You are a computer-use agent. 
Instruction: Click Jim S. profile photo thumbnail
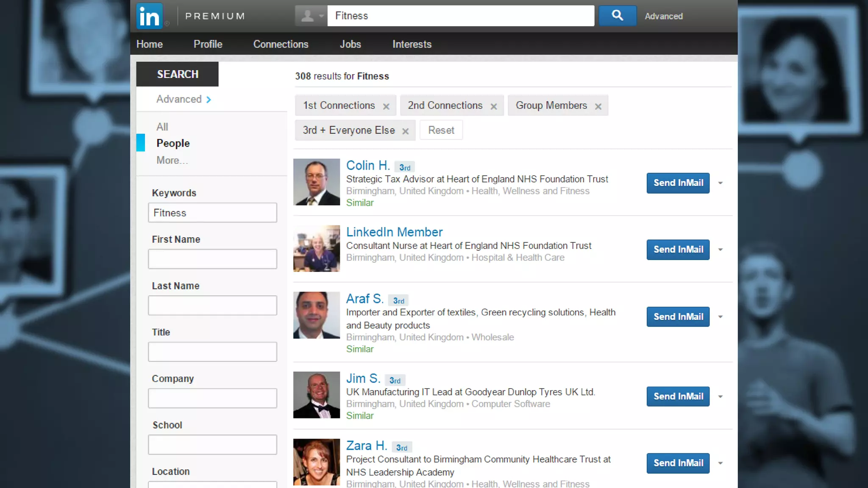(x=316, y=395)
